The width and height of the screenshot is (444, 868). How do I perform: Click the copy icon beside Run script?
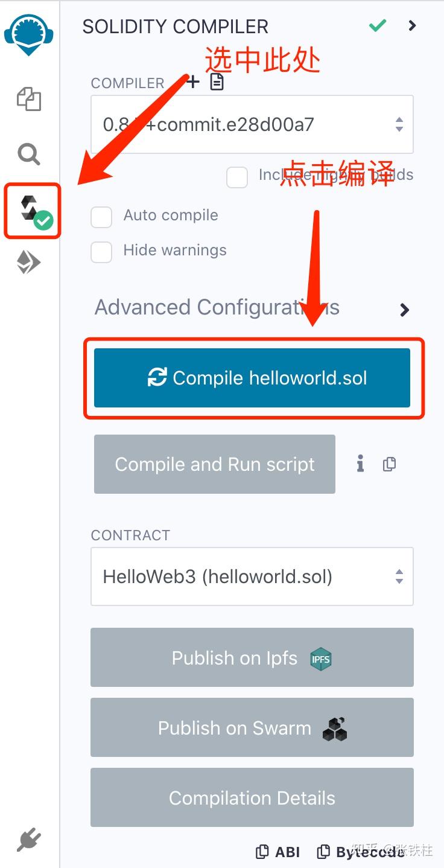click(x=389, y=464)
